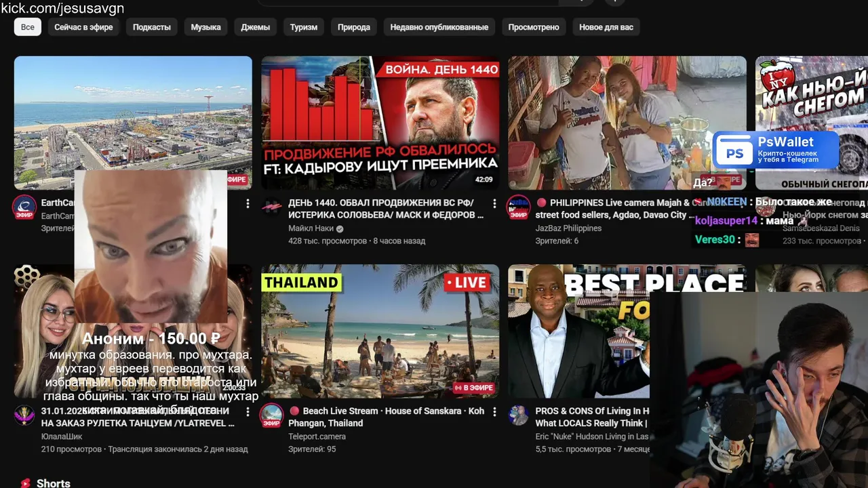Select the "Новое для вас" filter chip
The height and width of the screenshot is (488, 868).
[606, 27]
